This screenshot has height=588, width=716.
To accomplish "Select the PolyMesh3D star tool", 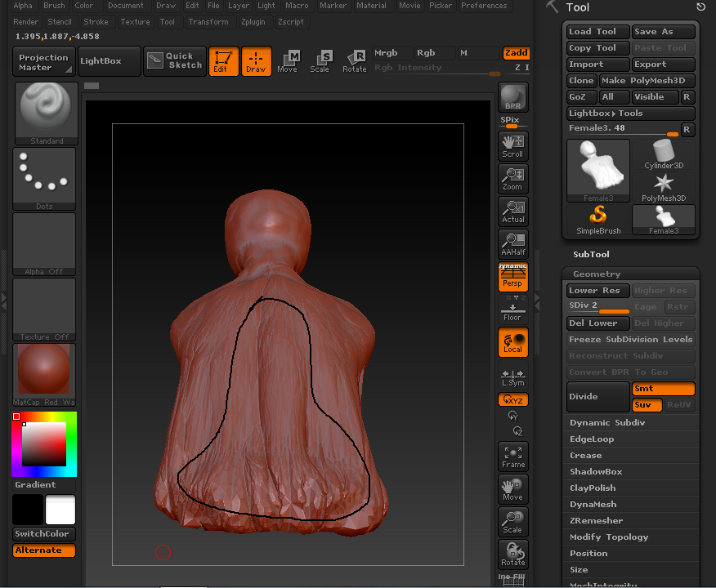I will pos(664,188).
